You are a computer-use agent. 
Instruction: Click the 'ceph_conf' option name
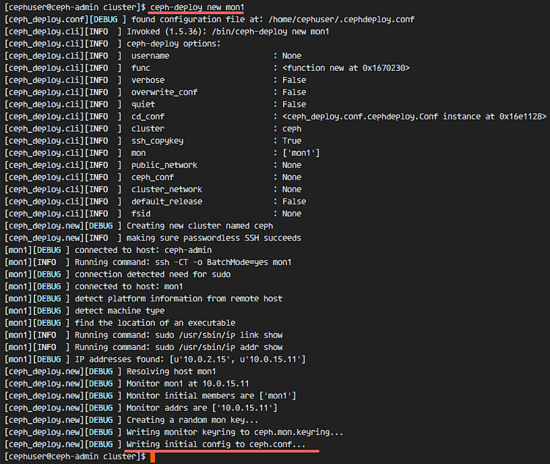[x=153, y=177]
